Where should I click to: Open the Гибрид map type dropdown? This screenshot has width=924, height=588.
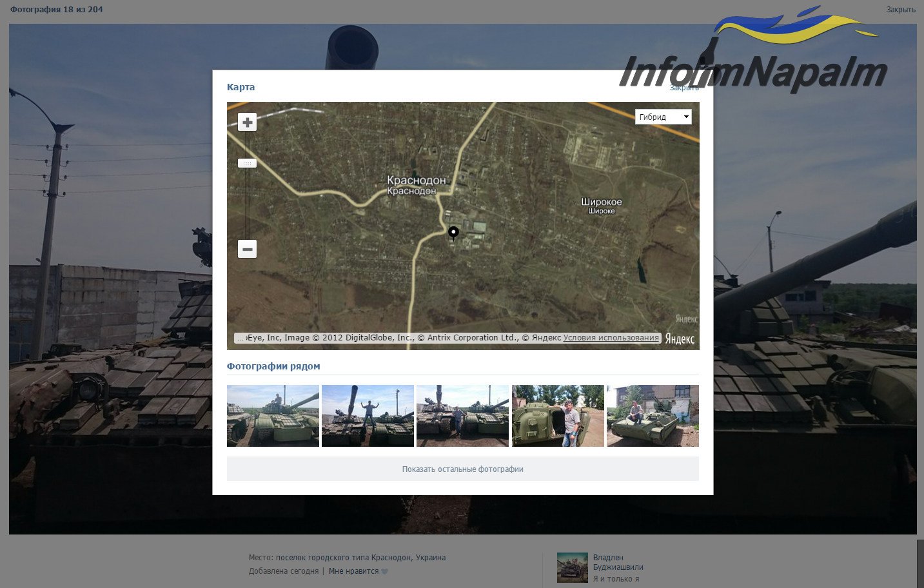click(x=663, y=117)
